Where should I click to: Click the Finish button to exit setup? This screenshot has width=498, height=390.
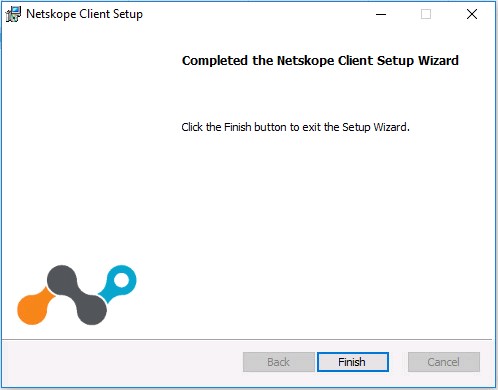tap(353, 362)
